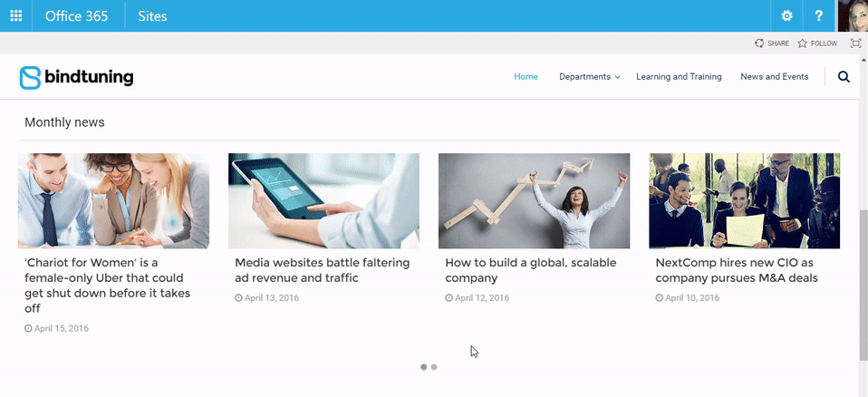Select the second carousel page dot
Viewport: 868px width, 397px height.
(x=434, y=366)
